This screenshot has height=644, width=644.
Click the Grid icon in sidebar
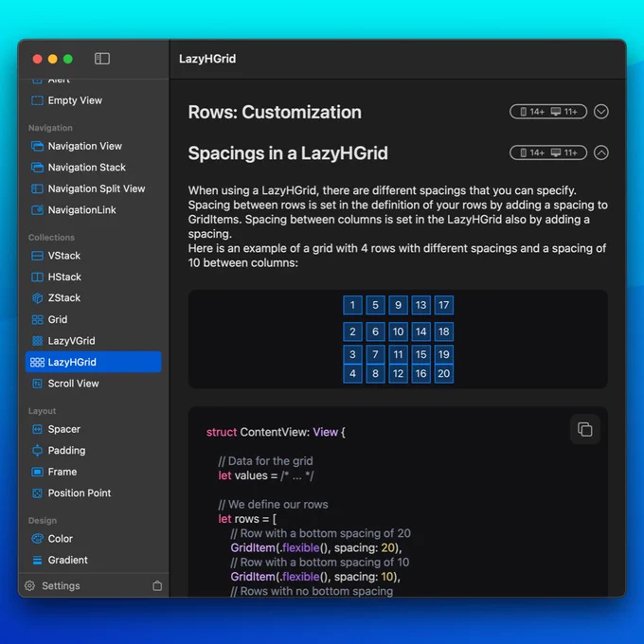[37, 319]
